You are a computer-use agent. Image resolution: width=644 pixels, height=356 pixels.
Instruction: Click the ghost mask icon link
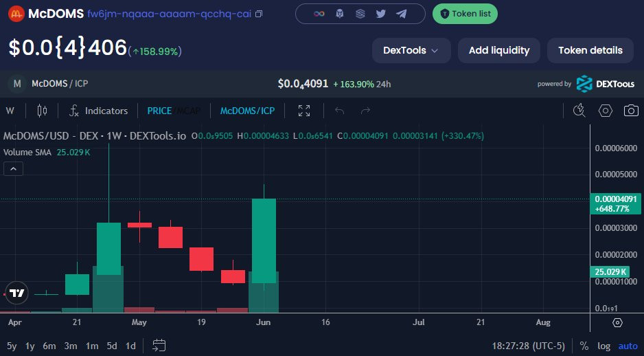pos(340,14)
